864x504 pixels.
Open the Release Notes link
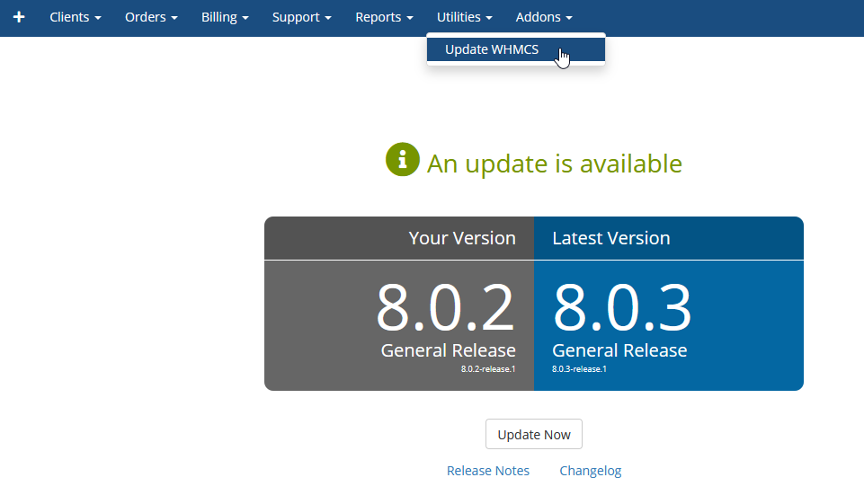(x=487, y=471)
